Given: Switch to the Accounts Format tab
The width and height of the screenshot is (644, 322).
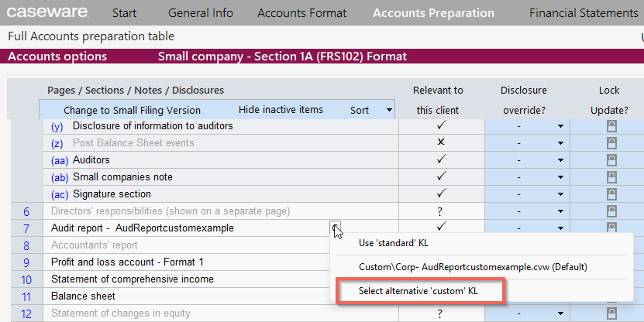Looking at the screenshot, I should tap(302, 13).
